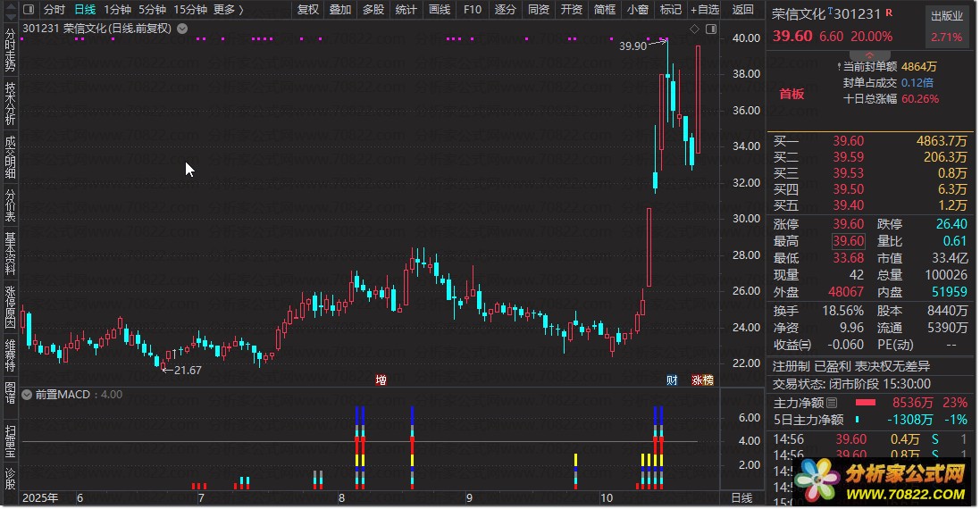
Task: Expand the 前置MACD indicator dropdown
Action: coord(27,394)
